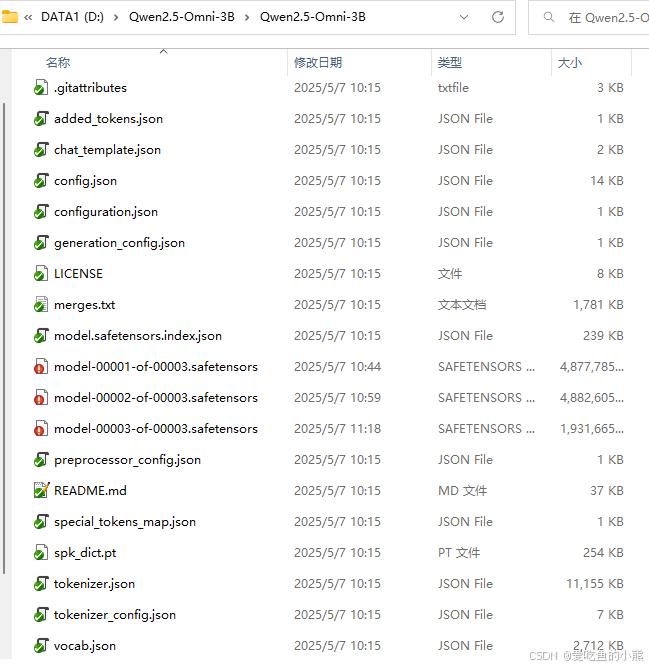
Task: Expand the breadcrumb arrow after DATA1 (D:)
Action: click(116, 17)
